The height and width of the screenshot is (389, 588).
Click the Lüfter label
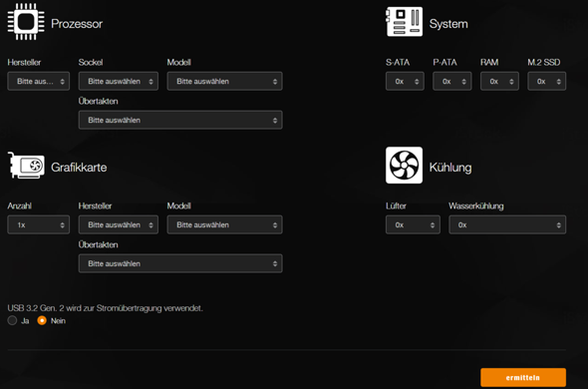click(x=396, y=205)
